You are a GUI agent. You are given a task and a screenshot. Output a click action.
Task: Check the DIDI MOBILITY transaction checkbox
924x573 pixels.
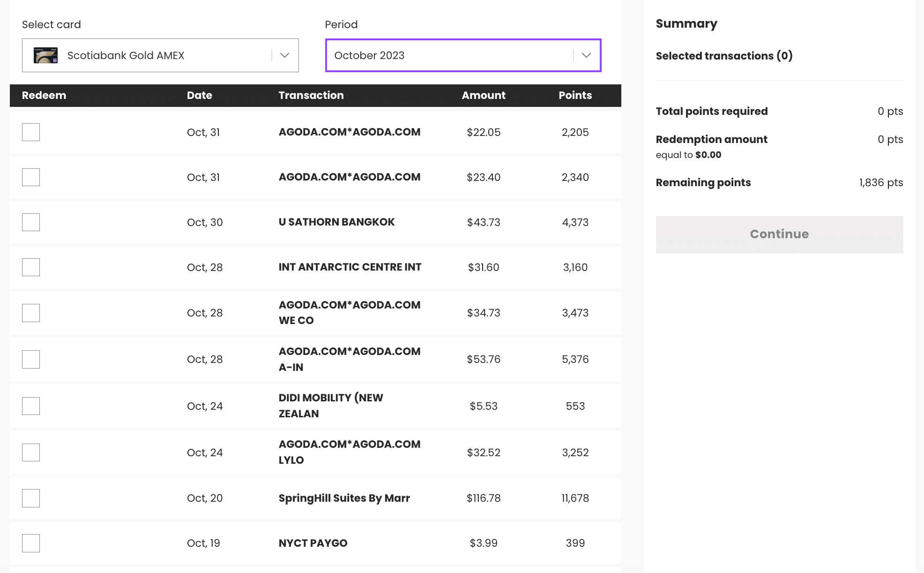pyautogui.click(x=31, y=406)
